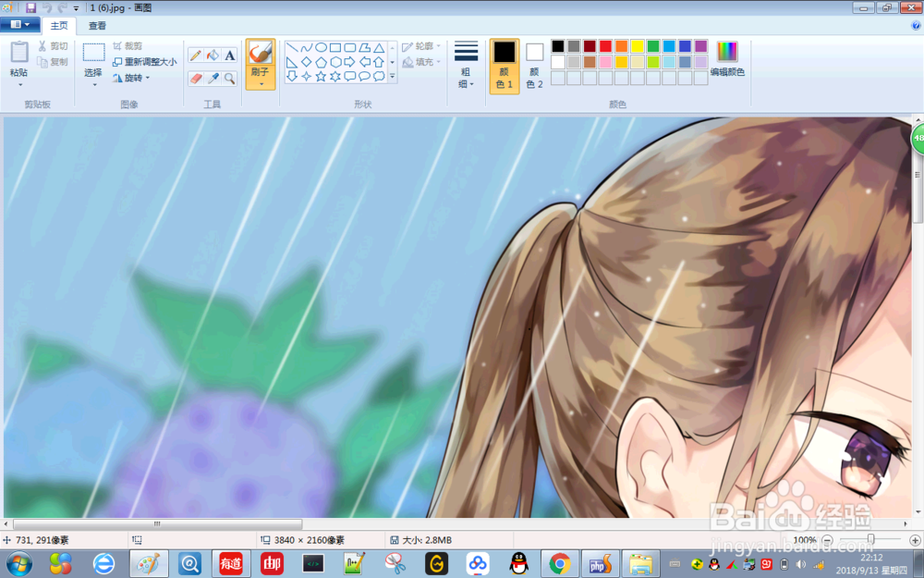Click the Brush (刷子) tool icon
This screenshot has width=924, height=578.
261,53
